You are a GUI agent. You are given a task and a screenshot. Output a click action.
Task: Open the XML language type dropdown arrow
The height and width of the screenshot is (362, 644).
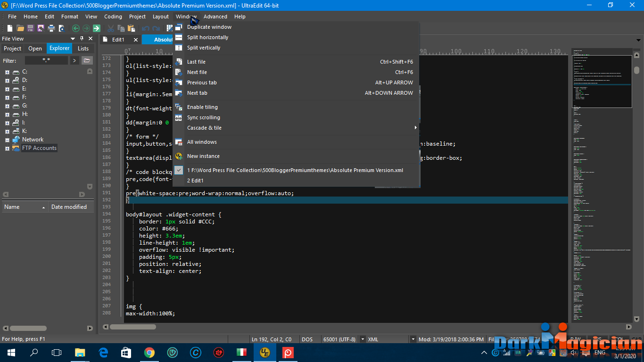pyautogui.click(x=413, y=339)
